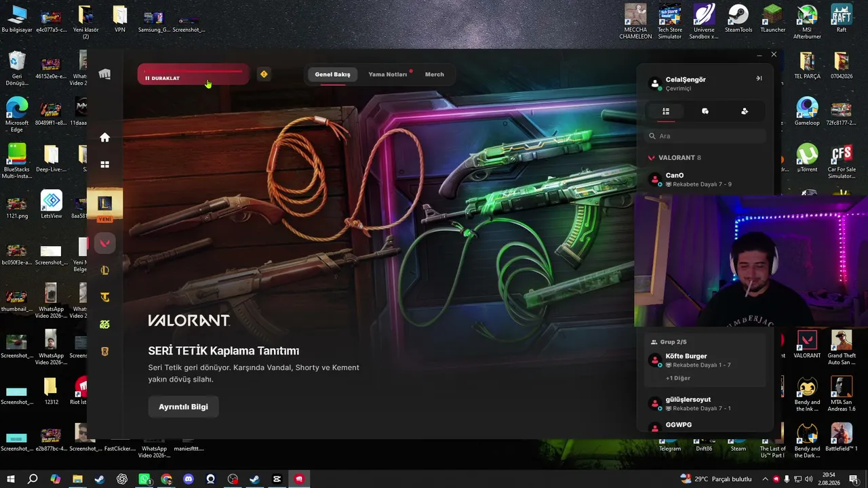Select the MECCHA CHAMELEON desktop icon

635,22
